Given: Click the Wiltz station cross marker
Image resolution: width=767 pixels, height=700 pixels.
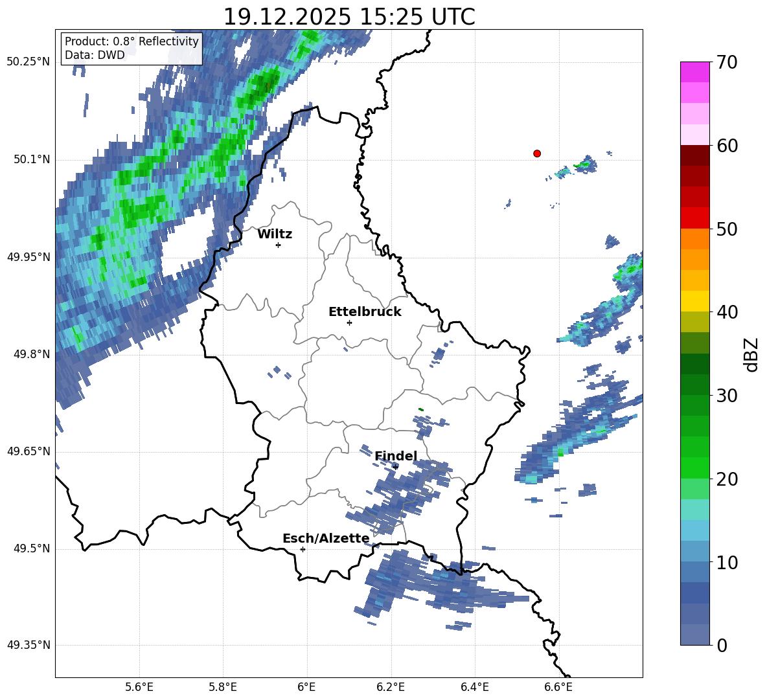Looking at the screenshot, I should tap(279, 245).
